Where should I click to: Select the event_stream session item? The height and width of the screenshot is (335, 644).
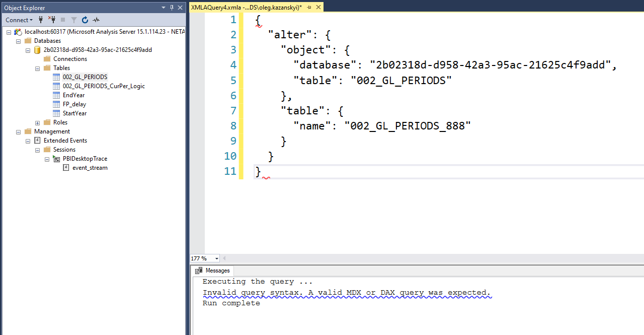click(x=90, y=167)
